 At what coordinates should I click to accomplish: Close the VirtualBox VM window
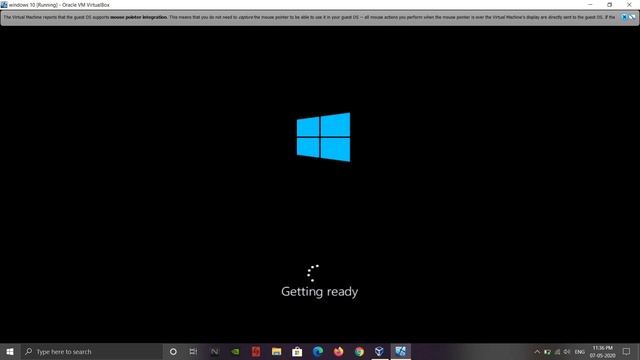[x=629, y=4]
